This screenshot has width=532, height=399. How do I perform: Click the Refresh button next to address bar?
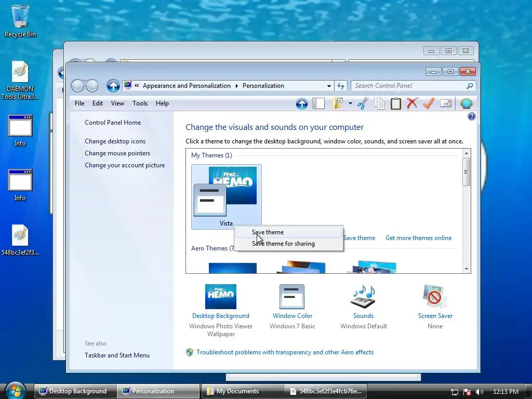pyautogui.click(x=341, y=86)
